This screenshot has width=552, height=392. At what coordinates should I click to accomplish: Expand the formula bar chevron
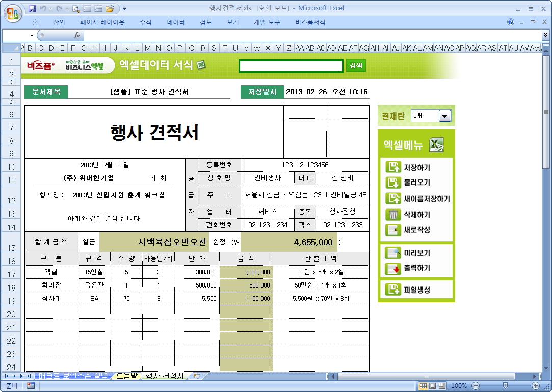[x=545, y=35]
